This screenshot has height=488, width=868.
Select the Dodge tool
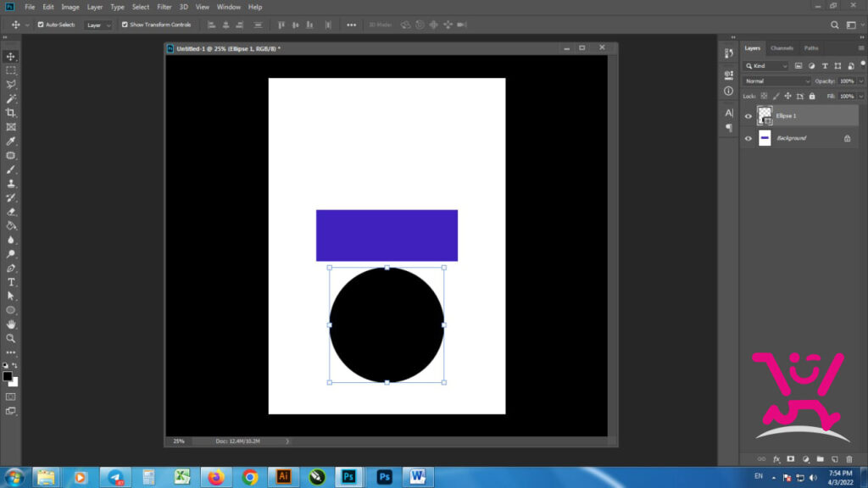(x=10, y=254)
